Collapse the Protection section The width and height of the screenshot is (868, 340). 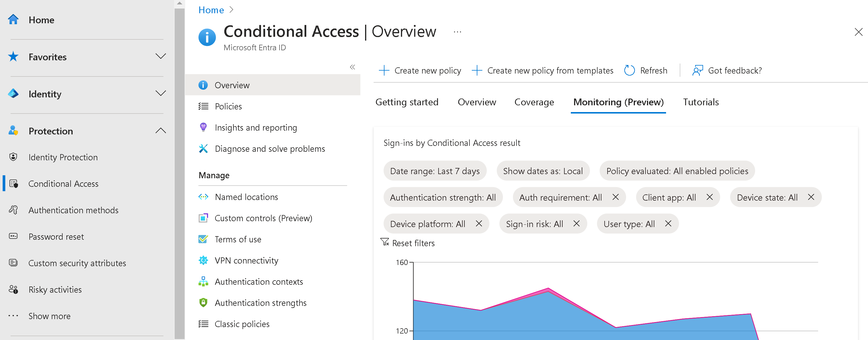[160, 131]
